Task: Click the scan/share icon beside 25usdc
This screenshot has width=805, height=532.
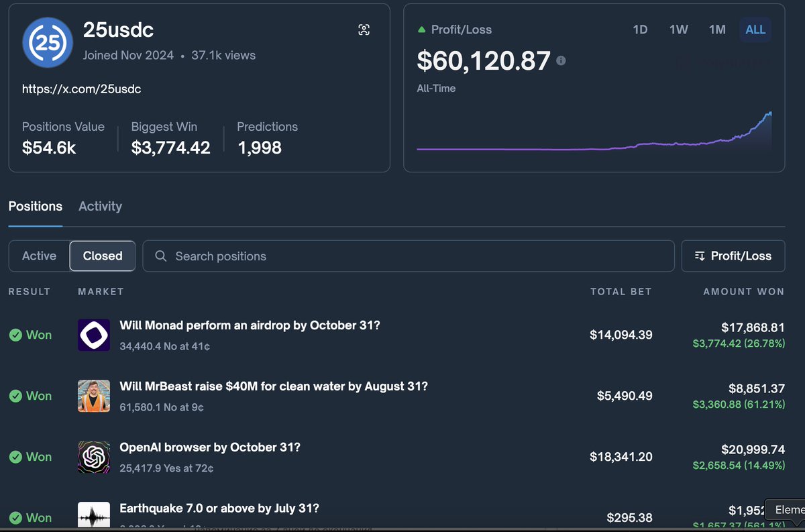Action: [x=364, y=30]
